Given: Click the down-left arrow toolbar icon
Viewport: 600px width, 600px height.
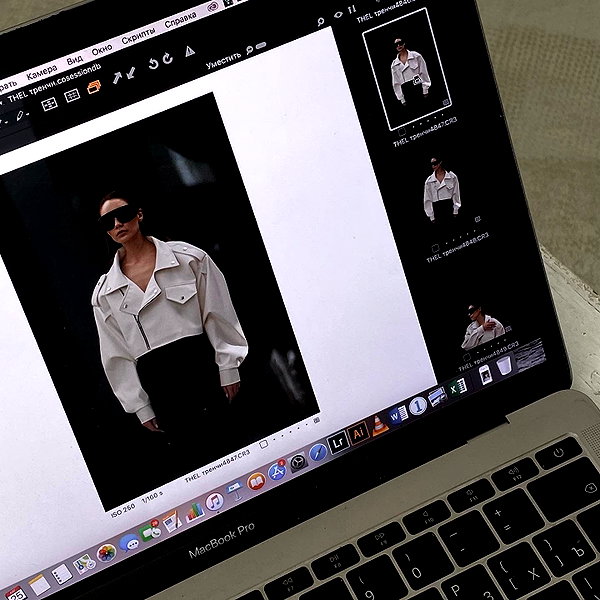Looking at the screenshot, I should (x=131, y=73).
